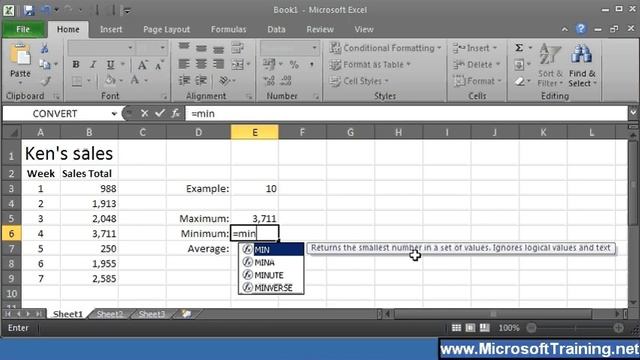The image size is (640, 360).
Task: Toggle Middle Align
Action: (201, 48)
